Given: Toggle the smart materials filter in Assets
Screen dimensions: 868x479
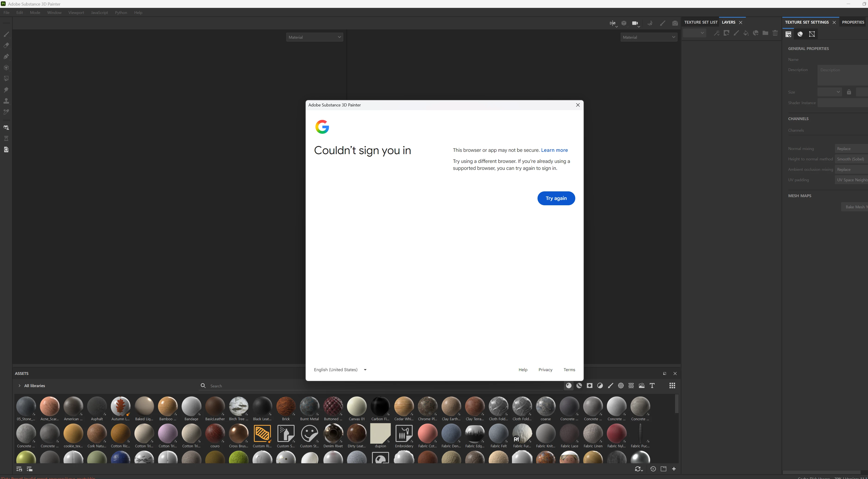Looking at the screenshot, I should coord(579,386).
